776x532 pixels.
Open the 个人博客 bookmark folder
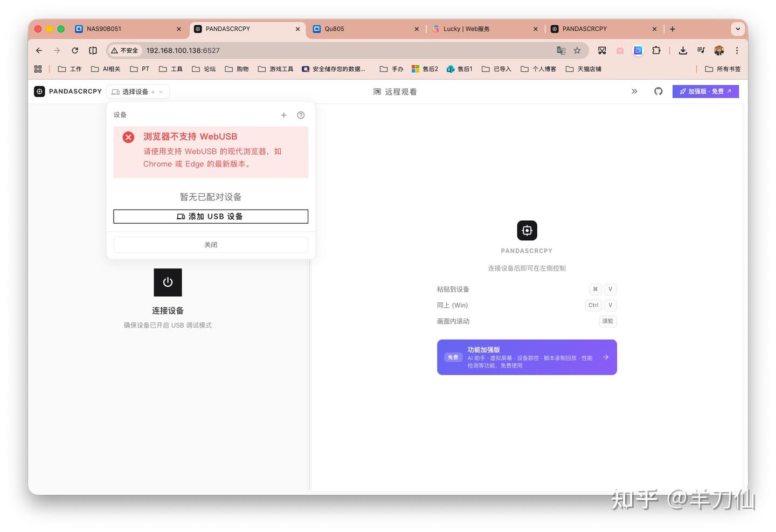coord(538,69)
